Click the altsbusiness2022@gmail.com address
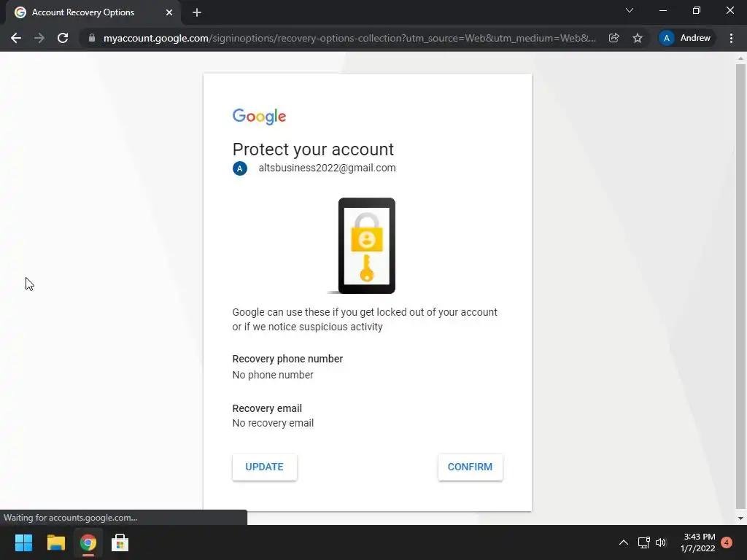Viewport: 747px width, 560px height. click(327, 168)
